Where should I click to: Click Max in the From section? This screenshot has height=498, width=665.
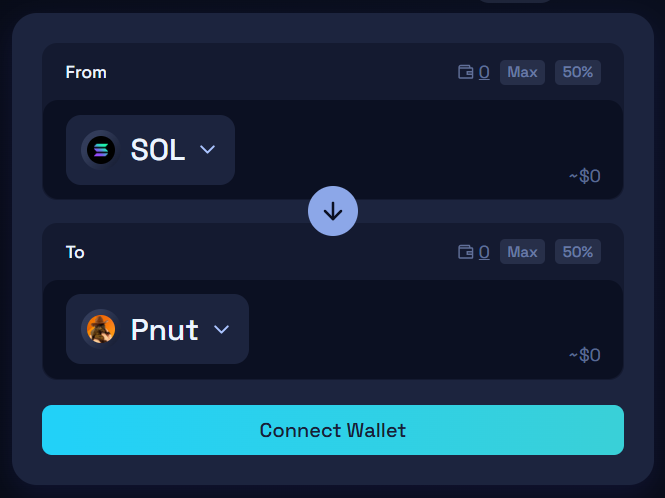click(522, 73)
